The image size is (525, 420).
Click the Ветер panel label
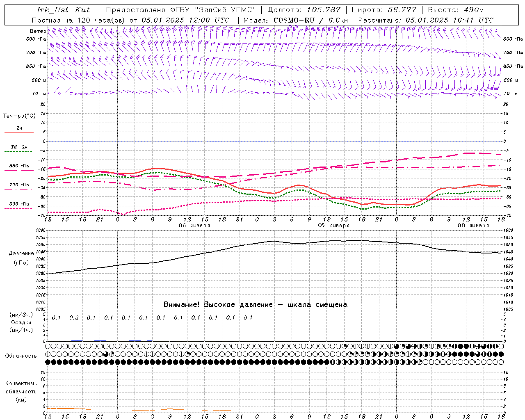[x=38, y=31]
